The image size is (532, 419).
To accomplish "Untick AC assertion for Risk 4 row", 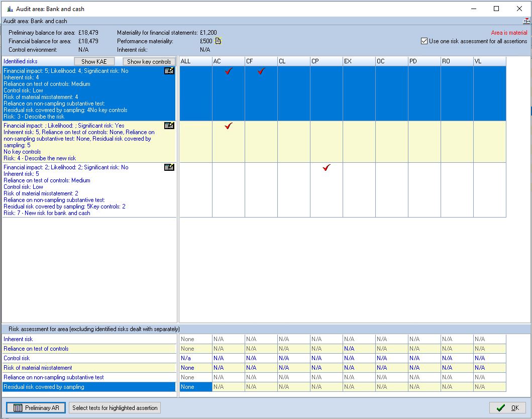I will (229, 126).
